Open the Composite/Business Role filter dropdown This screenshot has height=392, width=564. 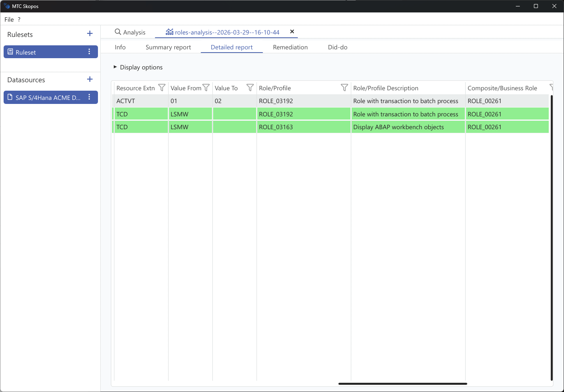tap(551, 87)
